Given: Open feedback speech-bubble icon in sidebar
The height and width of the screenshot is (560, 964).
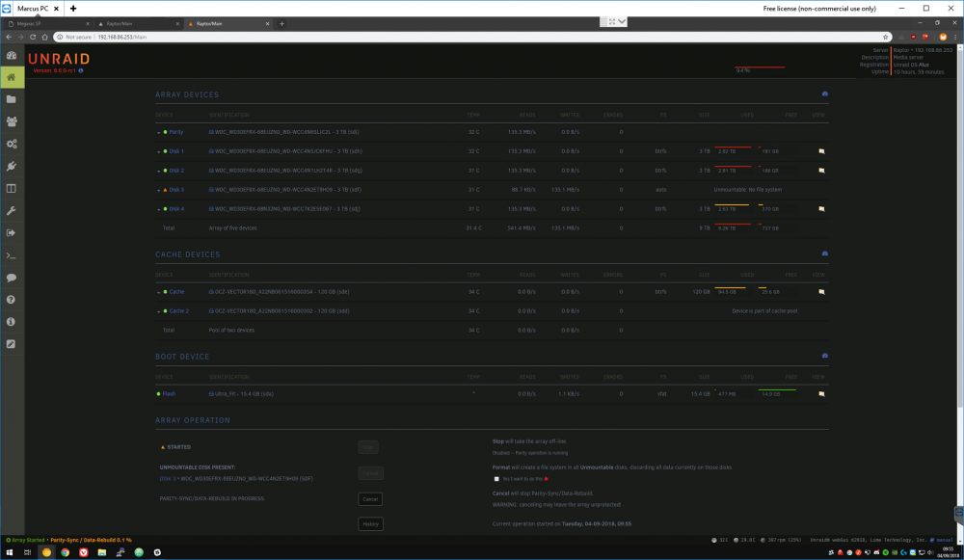Looking at the screenshot, I should (x=12, y=278).
